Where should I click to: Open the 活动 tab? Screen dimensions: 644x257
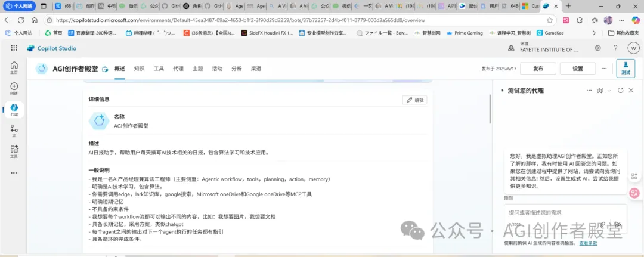(x=217, y=69)
